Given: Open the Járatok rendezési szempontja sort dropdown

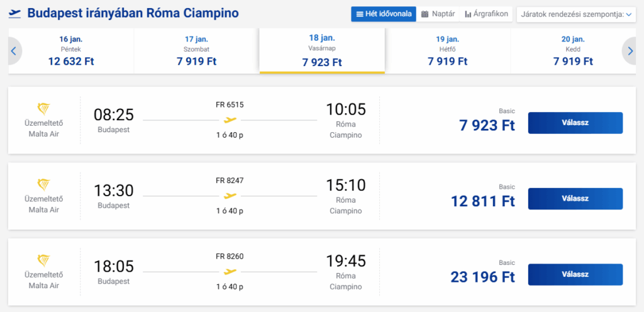Looking at the screenshot, I should pyautogui.click(x=575, y=14).
